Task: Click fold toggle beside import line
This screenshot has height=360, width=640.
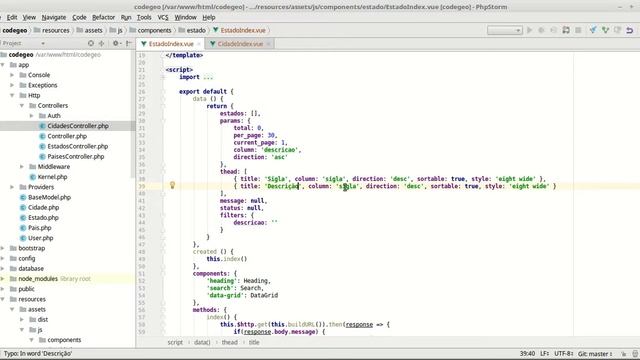Action: [162, 77]
